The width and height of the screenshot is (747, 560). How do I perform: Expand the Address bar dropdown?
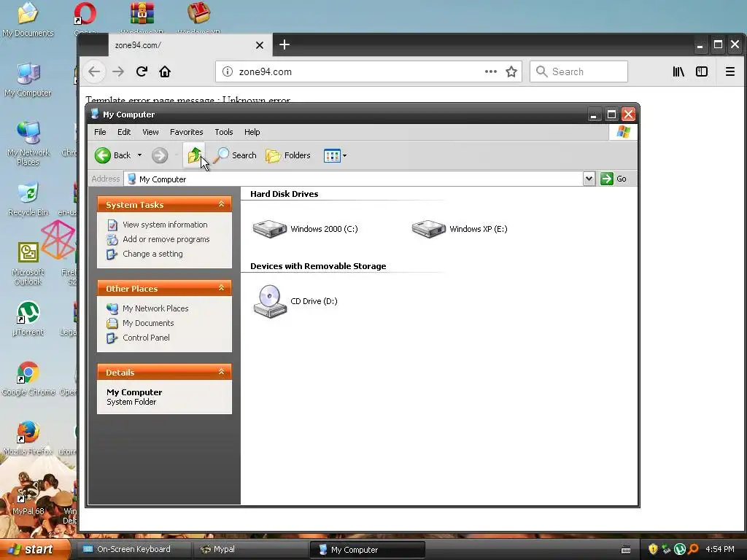pos(589,179)
